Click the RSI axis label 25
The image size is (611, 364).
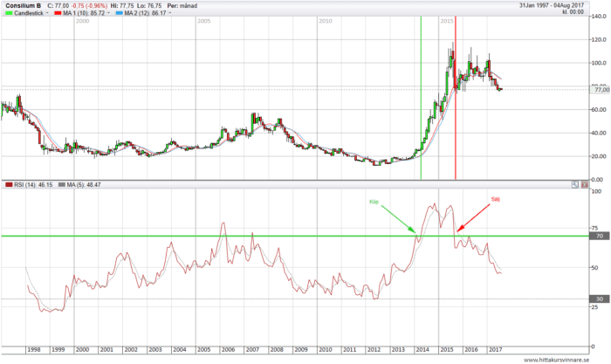pos(594,307)
